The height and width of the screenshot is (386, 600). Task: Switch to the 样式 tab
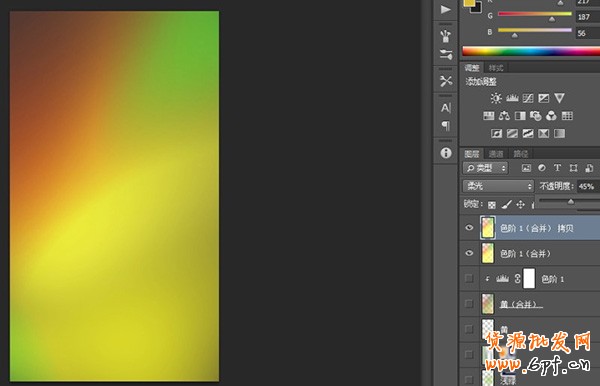pos(496,68)
